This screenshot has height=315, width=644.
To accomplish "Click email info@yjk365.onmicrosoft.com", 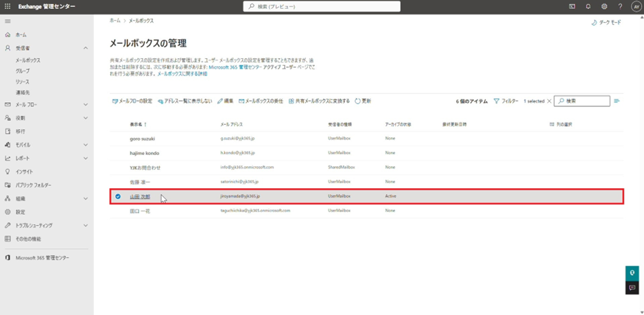I will (247, 167).
